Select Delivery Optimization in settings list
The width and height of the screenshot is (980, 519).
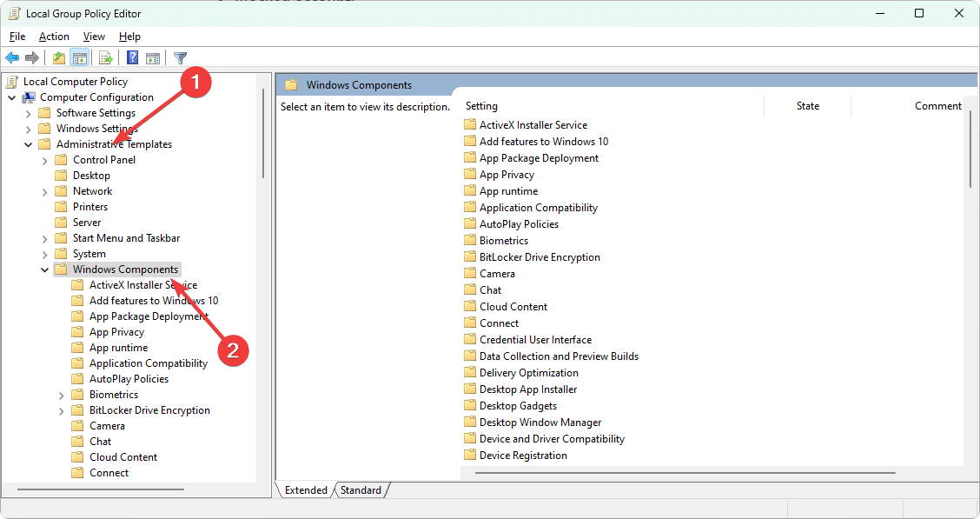tap(529, 373)
